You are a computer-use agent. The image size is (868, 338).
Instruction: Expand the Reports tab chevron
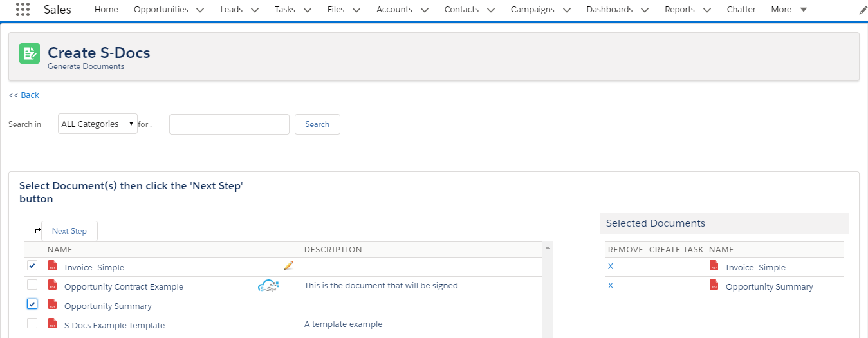pyautogui.click(x=707, y=10)
